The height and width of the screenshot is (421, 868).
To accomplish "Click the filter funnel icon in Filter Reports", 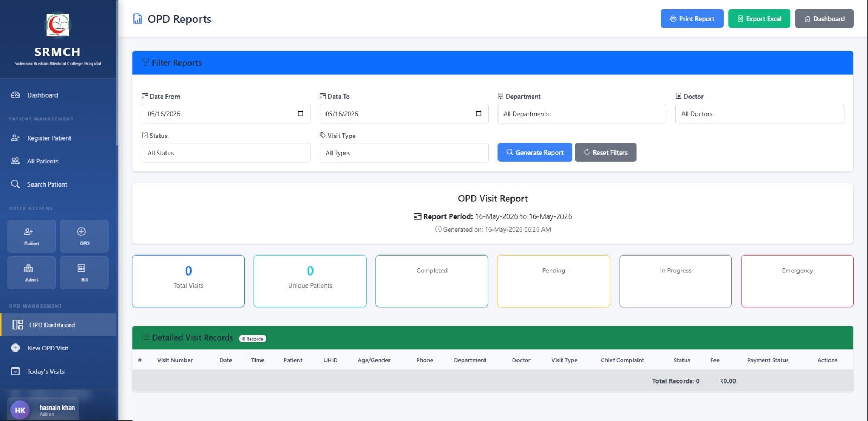I will coord(145,62).
